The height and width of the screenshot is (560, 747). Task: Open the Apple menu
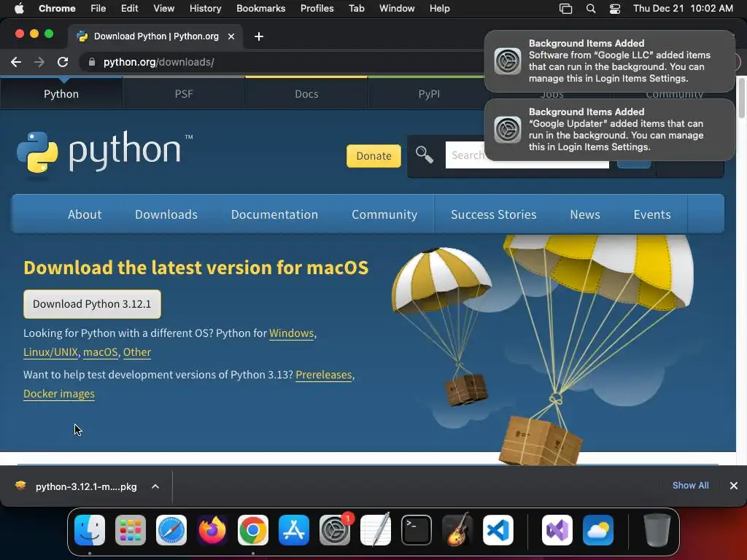(x=18, y=9)
